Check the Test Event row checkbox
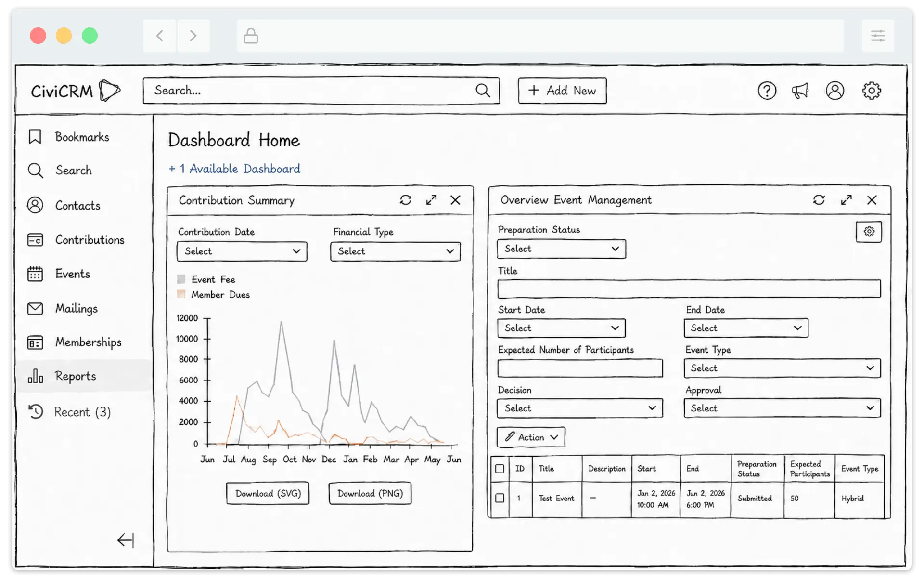This screenshot has width=924, height=578. pyautogui.click(x=500, y=498)
